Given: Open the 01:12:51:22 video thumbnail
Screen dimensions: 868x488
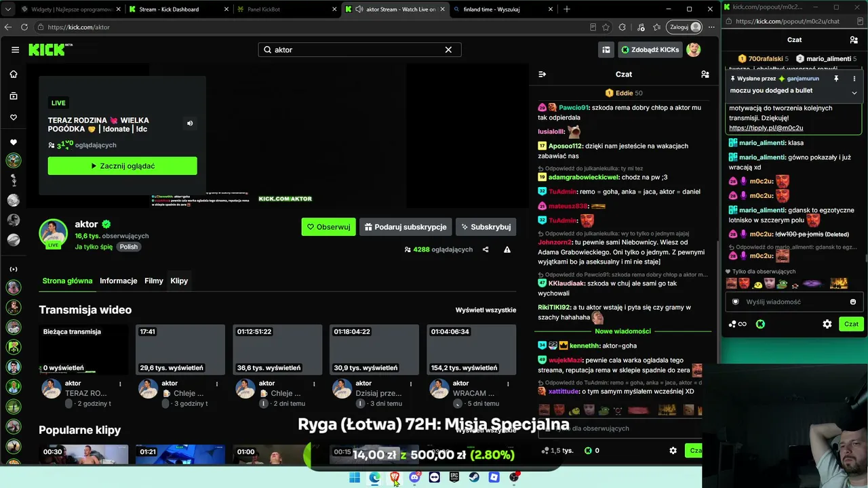Looking at the screenshot, I should point(277,350).
